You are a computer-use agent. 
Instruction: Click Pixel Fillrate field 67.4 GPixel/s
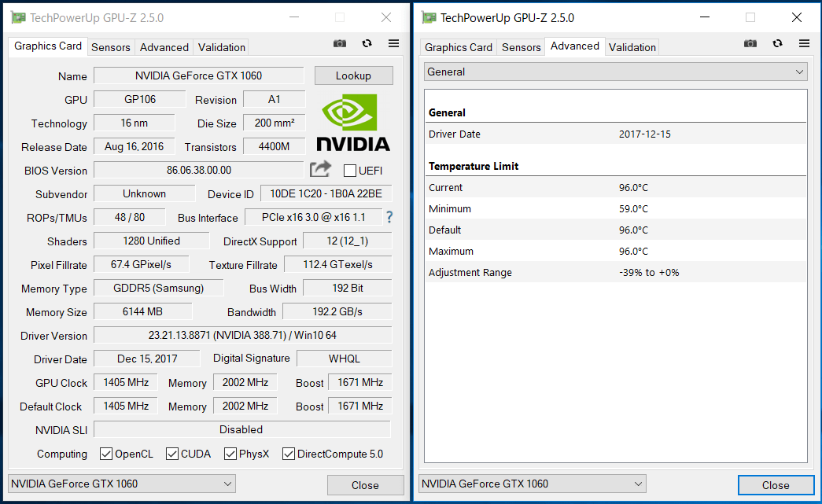click(141, 264)
